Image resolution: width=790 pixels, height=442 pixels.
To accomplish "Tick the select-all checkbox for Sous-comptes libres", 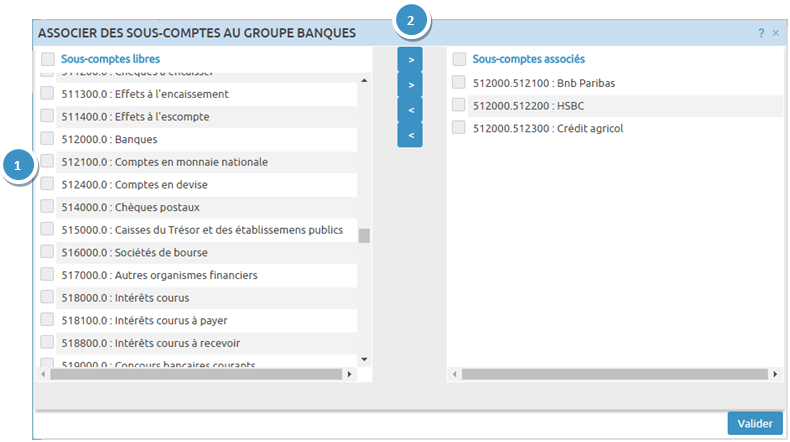I will click(x=48, y=59).
